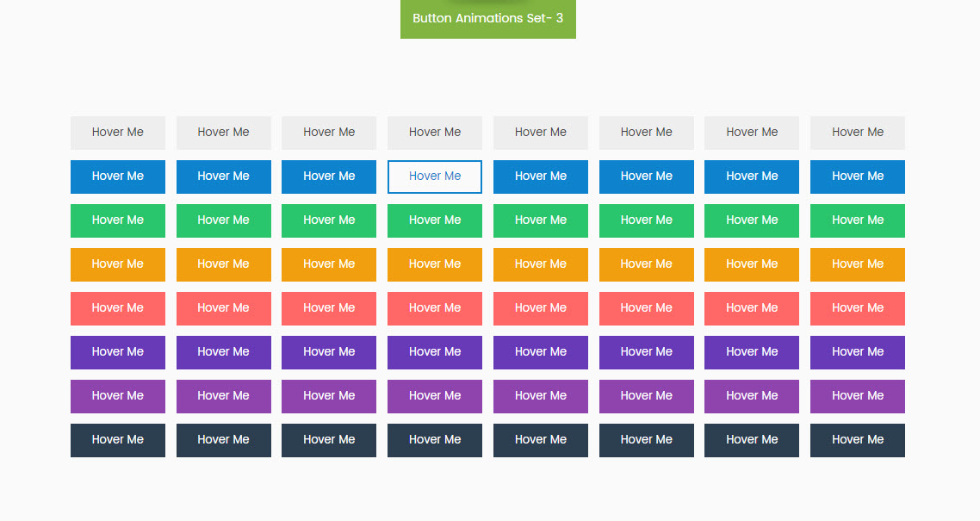Click the first indigo Hover Me button
980x521 pixels.
(118, 352)
